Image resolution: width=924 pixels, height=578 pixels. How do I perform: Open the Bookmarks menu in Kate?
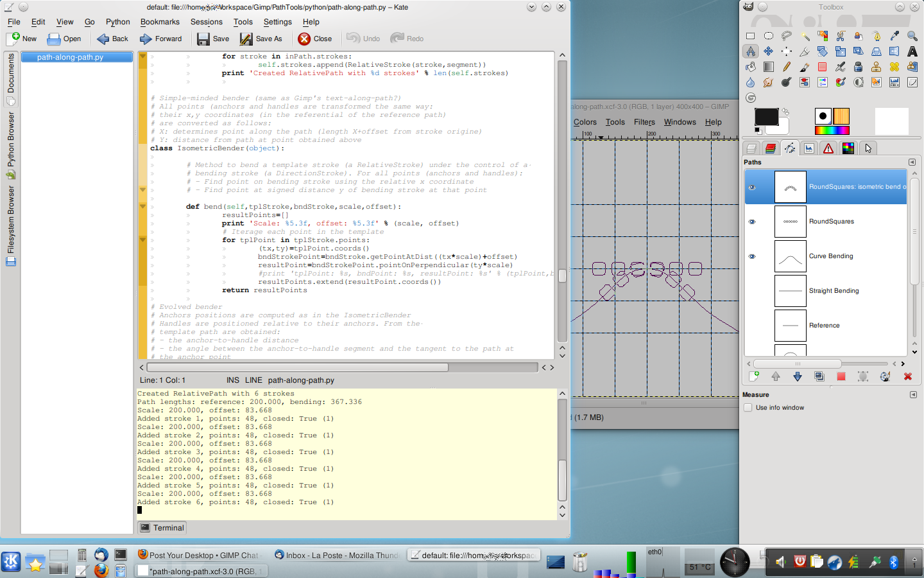pyautogui.click(x=160, y=22)
